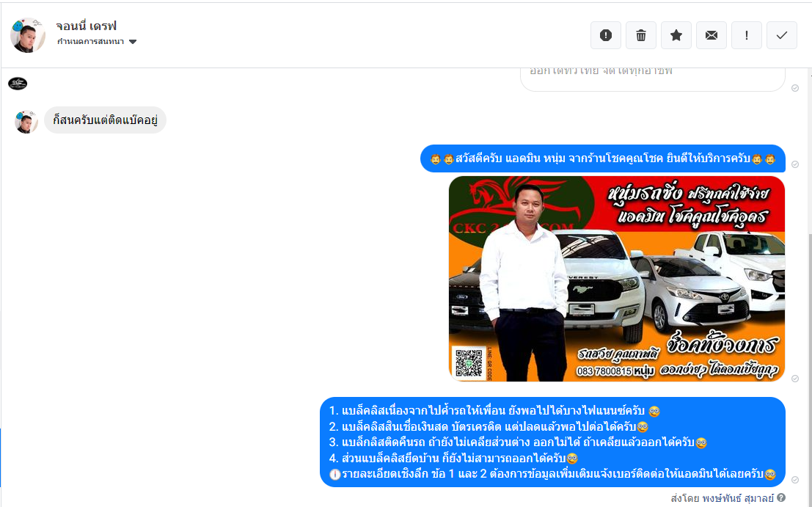Click small black page logo avatar
Image resolution: width=812 pixels, height=507 pixels.
[18, 84]
